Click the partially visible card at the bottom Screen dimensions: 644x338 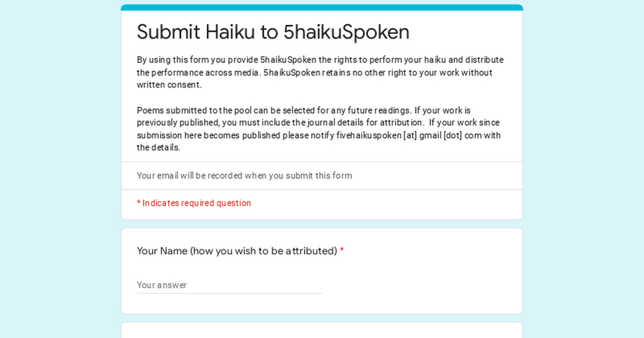click(322, 330)
